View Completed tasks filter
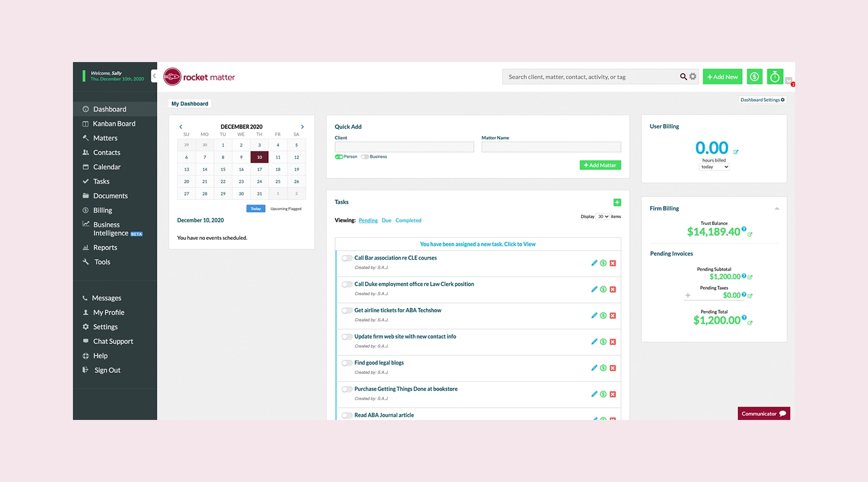The width and height of the screenshot is (868, 482). click(408, 221)
